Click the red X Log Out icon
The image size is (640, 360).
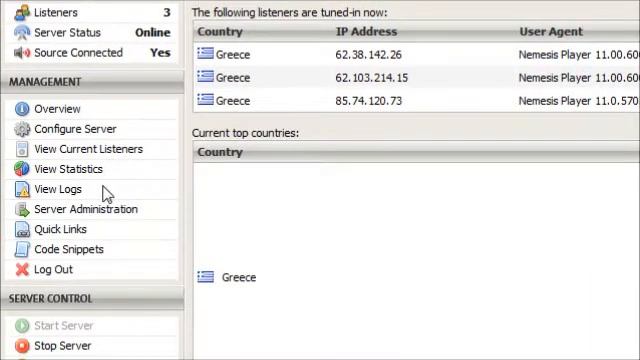point(22,269)
